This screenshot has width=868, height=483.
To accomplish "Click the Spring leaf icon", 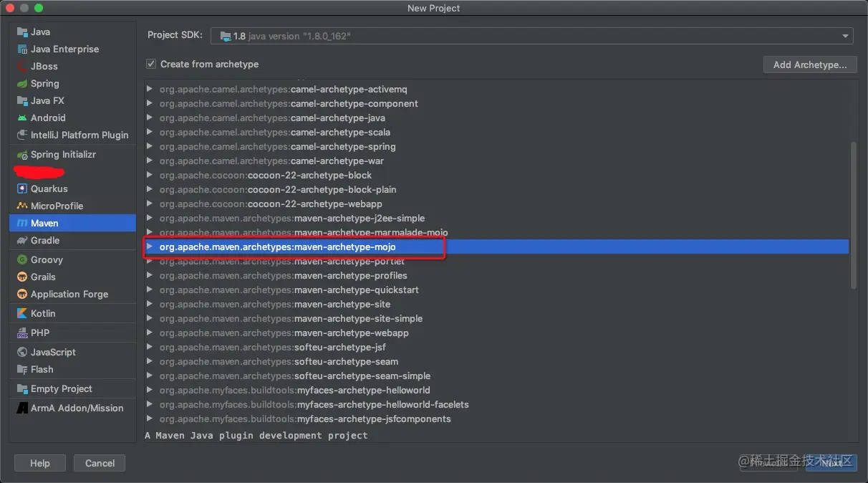I will coord(22,84).
